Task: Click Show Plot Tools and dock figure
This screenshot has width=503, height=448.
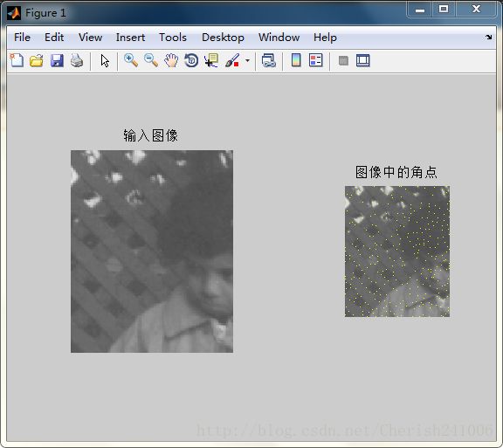Action: 362,60
